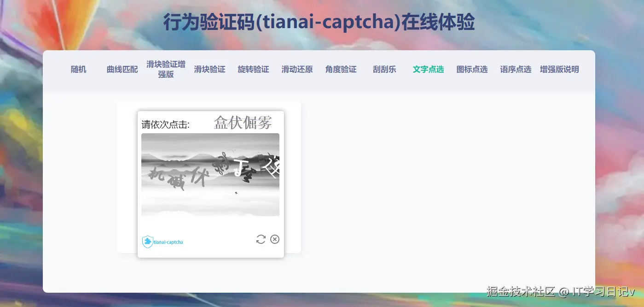View the 增强版说明 documentation tab
Screen dimensions: 644x307
tap(559, 69)
